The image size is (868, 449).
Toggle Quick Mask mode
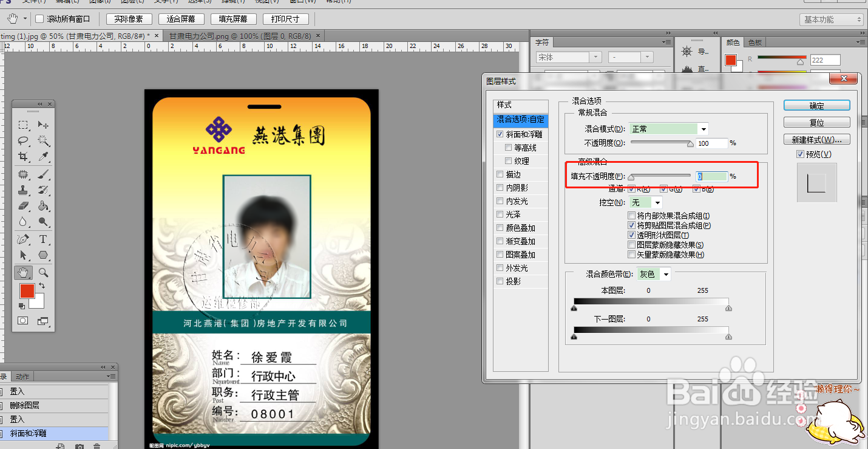(23, 321)
